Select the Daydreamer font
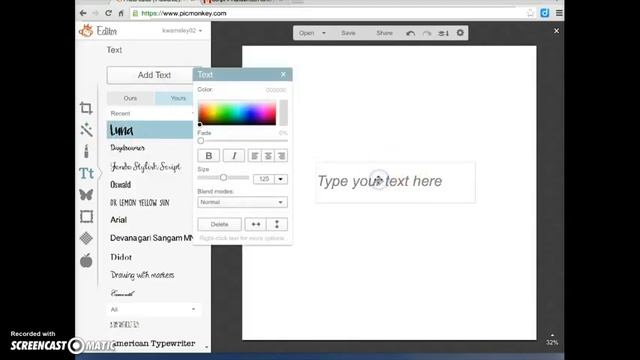 click(x=127, y=148)
